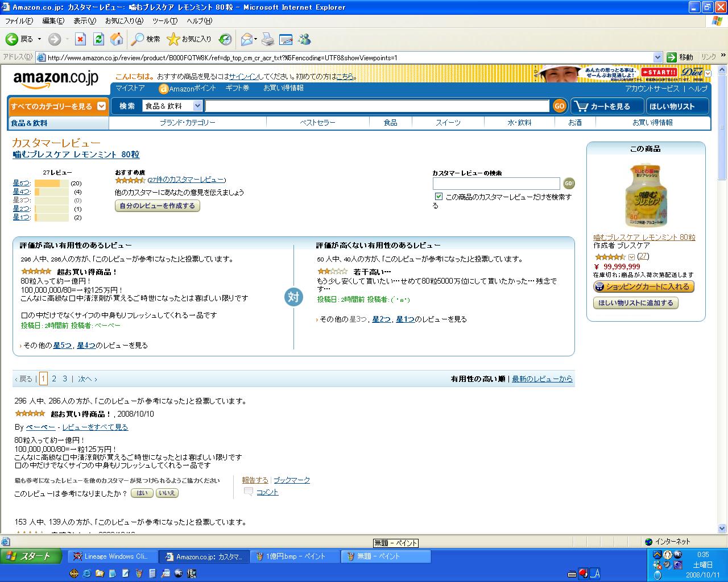The image size is (728, 582).
Task: Expand the rating dropdown beside product stars
Action: [631, 257]
